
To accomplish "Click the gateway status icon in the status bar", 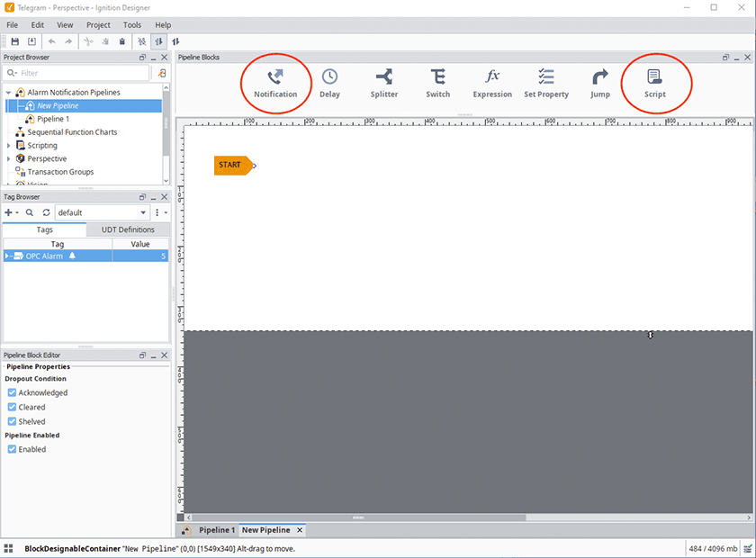I will (x=747, y=549).
